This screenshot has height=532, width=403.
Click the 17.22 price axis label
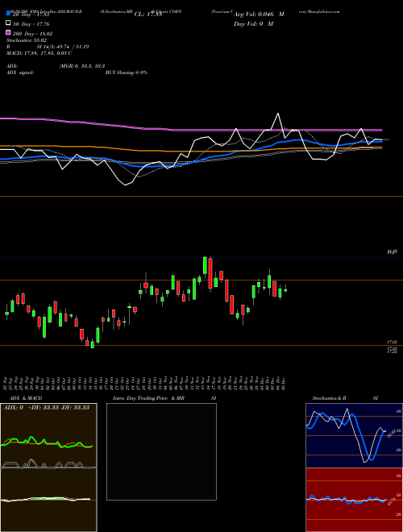393,343
